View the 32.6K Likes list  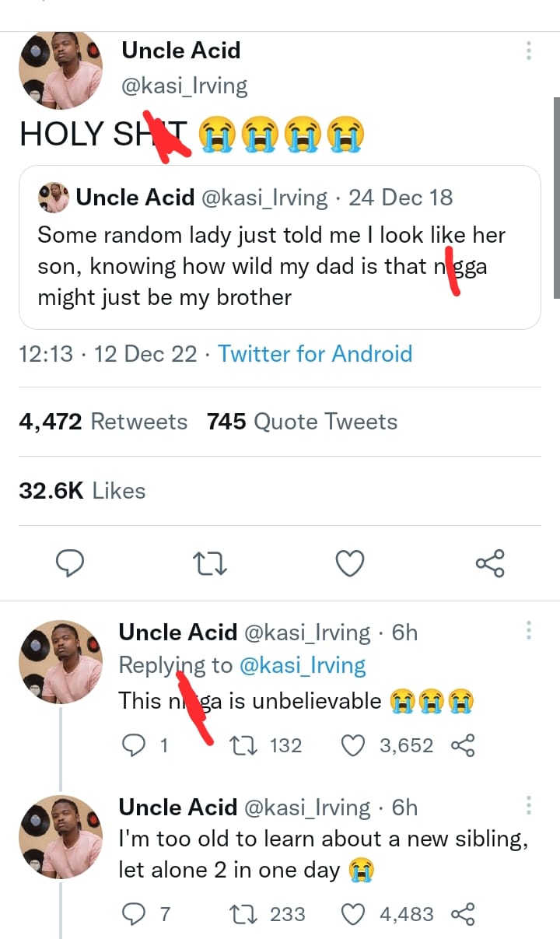click(x=82, y=491)
